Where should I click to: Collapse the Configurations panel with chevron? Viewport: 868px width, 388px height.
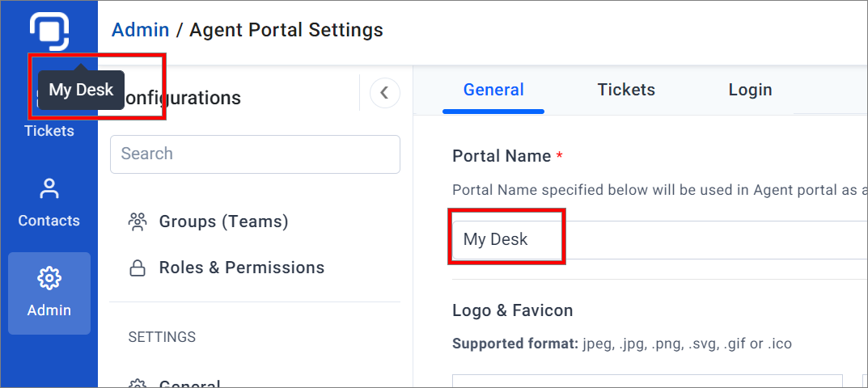coord(385,92)
